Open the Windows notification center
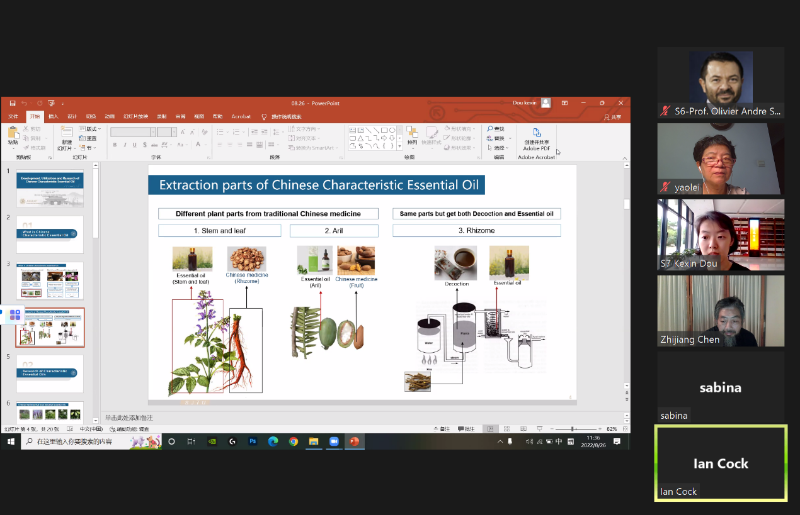 (x=617, y=442)
